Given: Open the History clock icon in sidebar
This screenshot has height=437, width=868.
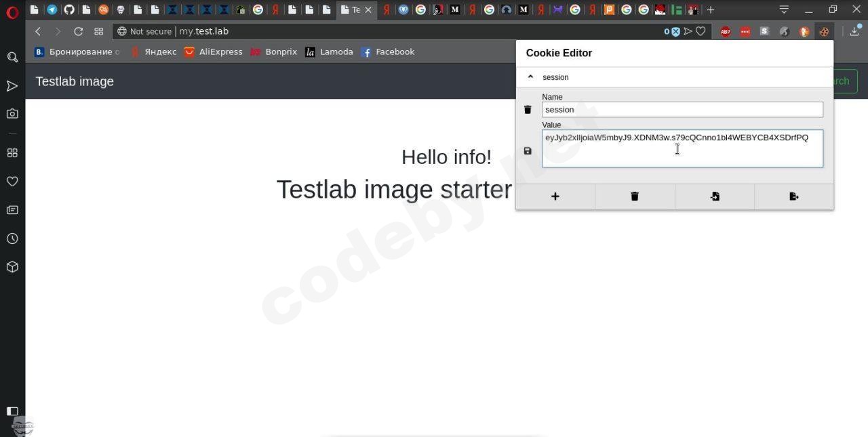Looking at the screenshot, I should (x=12, y=238).
